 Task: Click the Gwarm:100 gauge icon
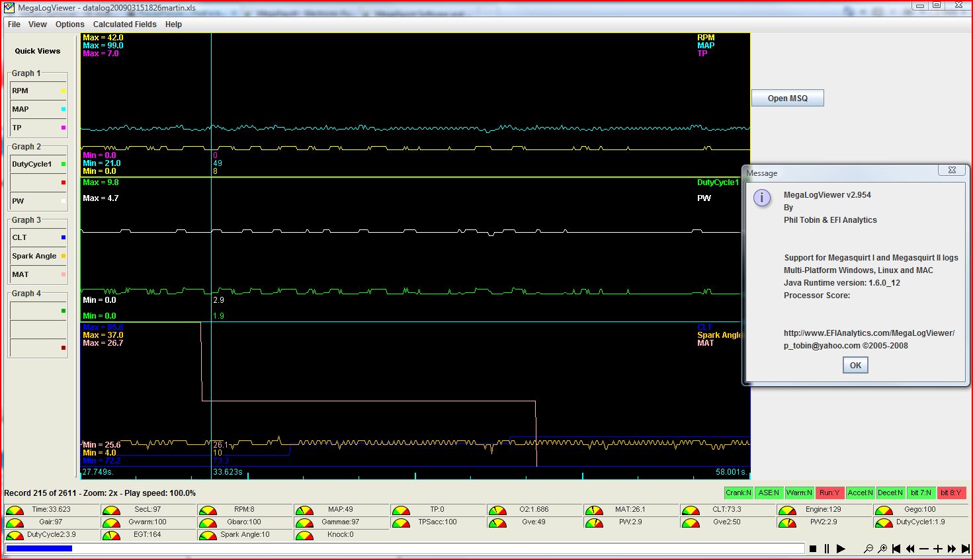[111, 522]
